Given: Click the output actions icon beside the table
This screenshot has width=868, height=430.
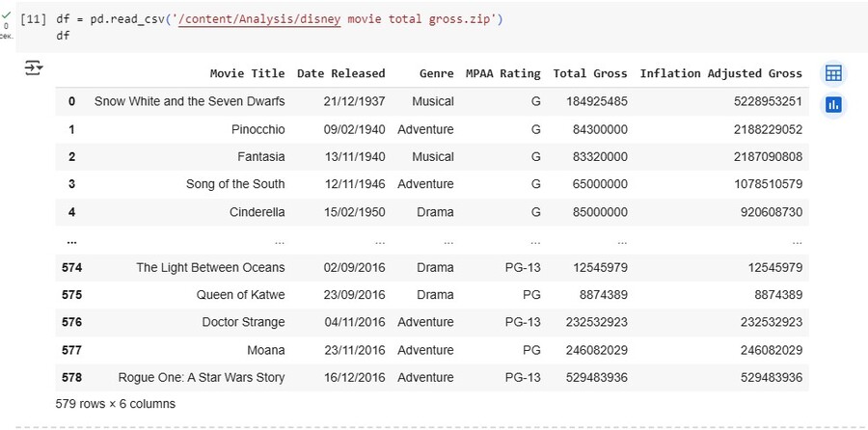Looking at the screenshot, I should (x=34, y=67).
